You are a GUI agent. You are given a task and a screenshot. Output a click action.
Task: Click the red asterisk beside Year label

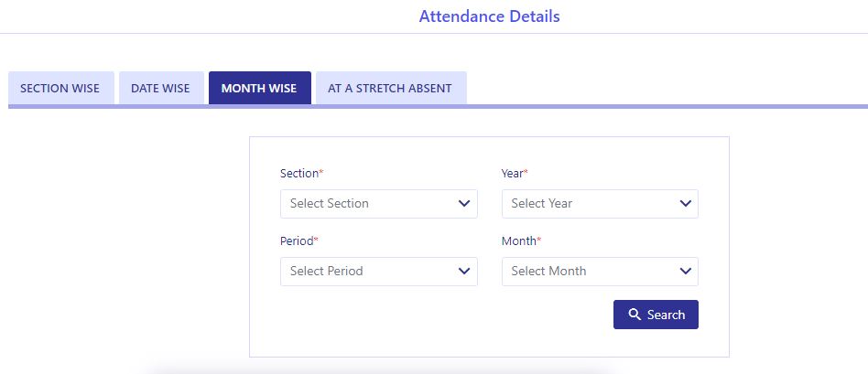pyautogui.click(x=526, y=173)
